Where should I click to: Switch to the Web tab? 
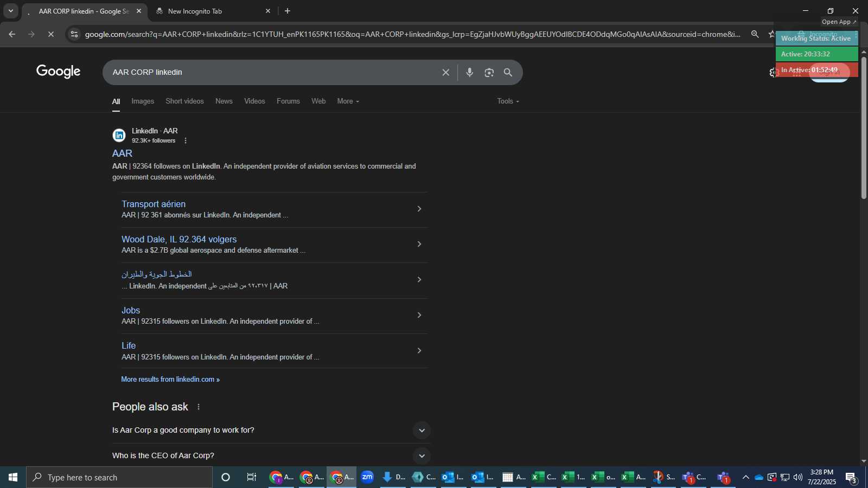pyautogui.click(x=318, y=101)
